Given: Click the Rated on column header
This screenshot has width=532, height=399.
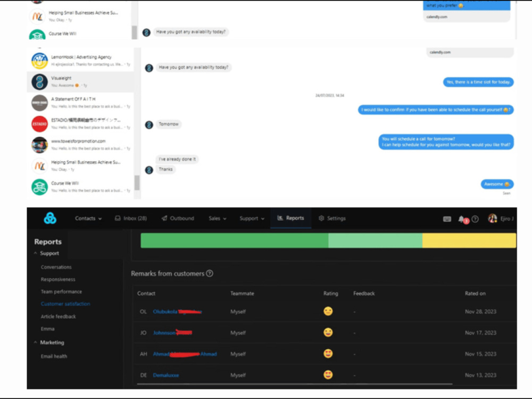Looking at the screenshot, I should [x=475, y=294].
